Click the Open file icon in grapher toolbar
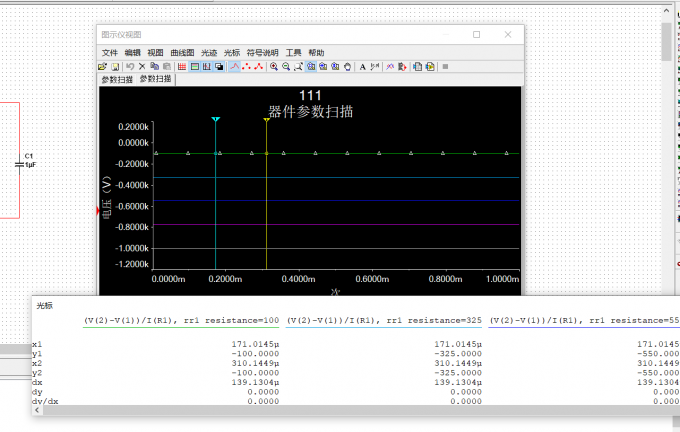Image resolution: width=680 pixels, height=432 pixels. point(102,67)
